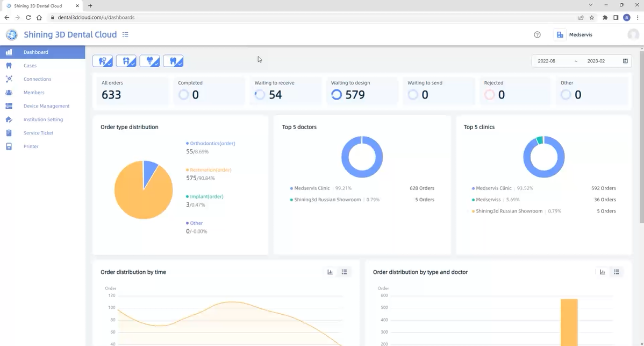Click the Members sidebar icon
This screenshot has height=346, width=644.
[x=9, y=93]
